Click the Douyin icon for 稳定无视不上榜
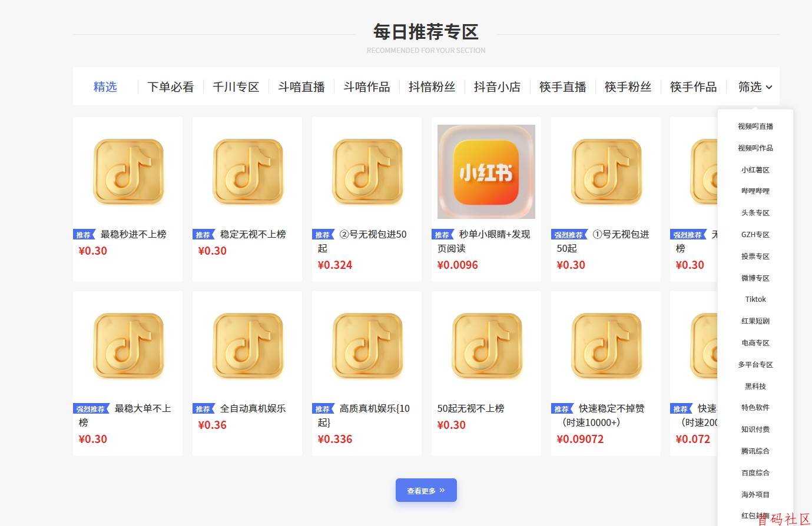The width and height of the screenshot is (812, 526). coord(247,171)
